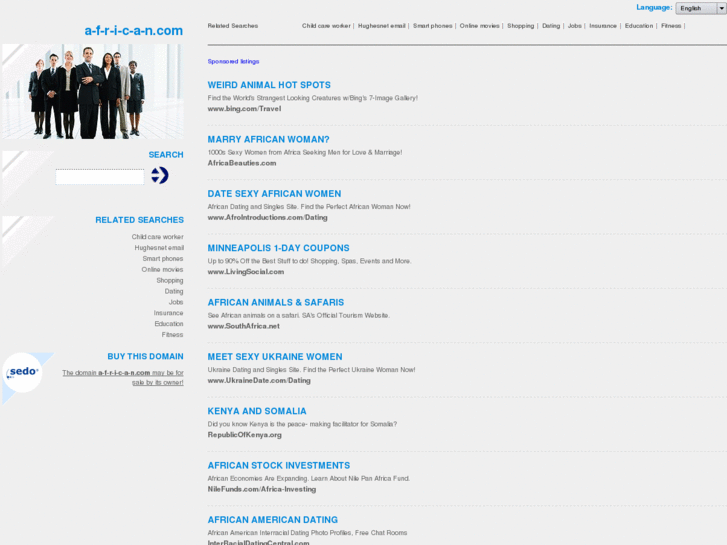The height and width of the screenshot is (545, 727).
Task: Click the RepublicOfKenya.org URL
Action: pos(244,434)
